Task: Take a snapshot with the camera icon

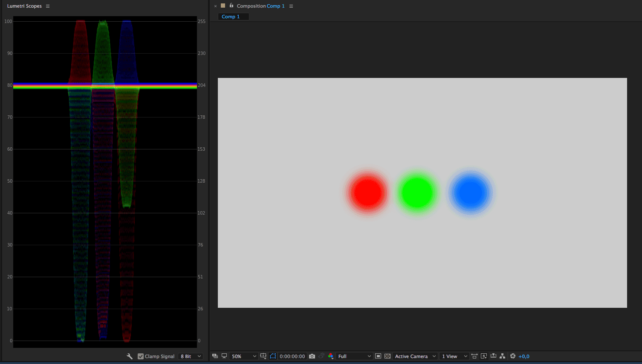Action: [x=312, y=356]
